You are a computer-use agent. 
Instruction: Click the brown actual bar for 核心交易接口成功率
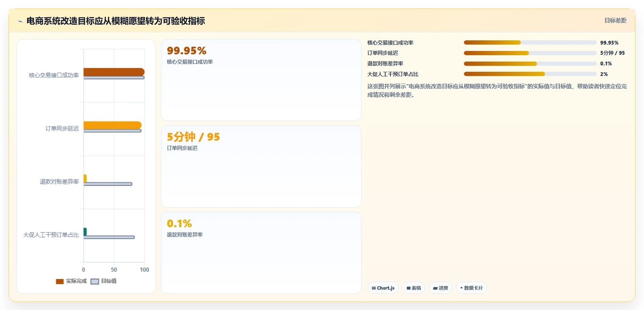tap(114, 72)
